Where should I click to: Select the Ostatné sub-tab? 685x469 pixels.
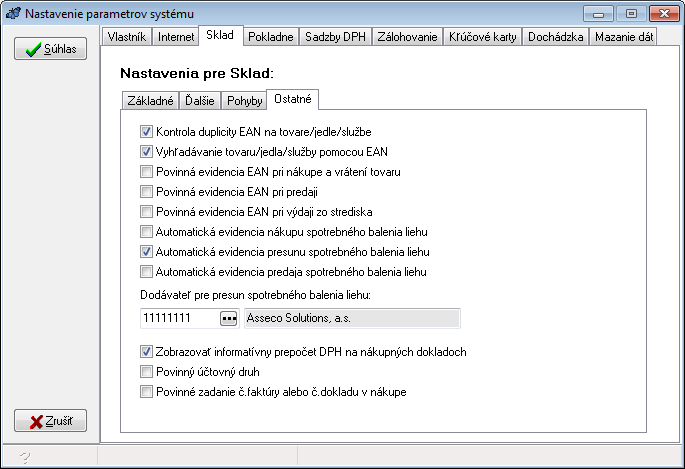(x=292, y=99)
